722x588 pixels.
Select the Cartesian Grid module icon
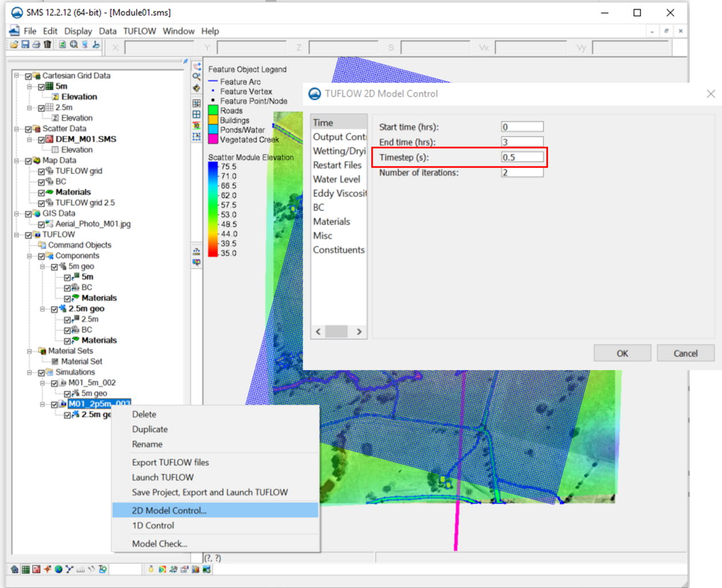[26, 570]
